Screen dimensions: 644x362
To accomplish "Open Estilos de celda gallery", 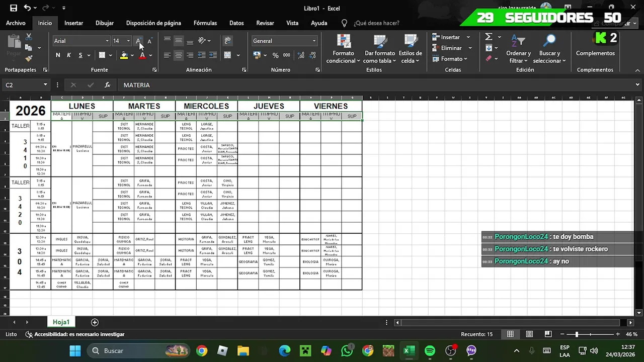I will 411,49.
